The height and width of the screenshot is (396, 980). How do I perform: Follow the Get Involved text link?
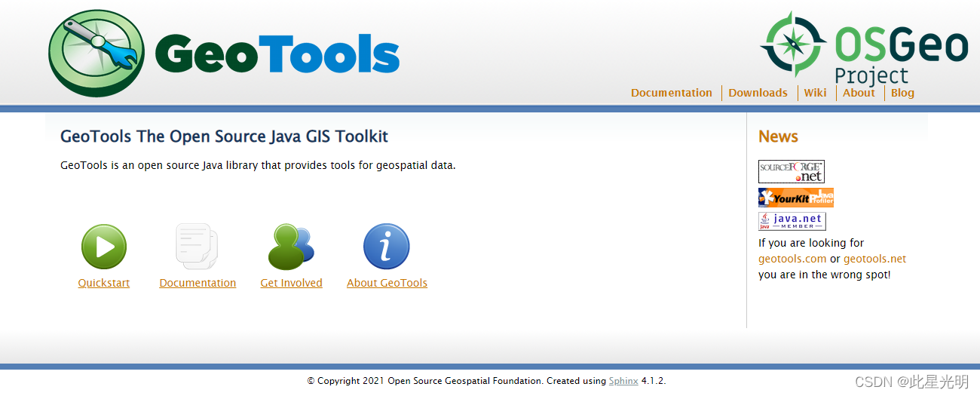coord(291,283)
